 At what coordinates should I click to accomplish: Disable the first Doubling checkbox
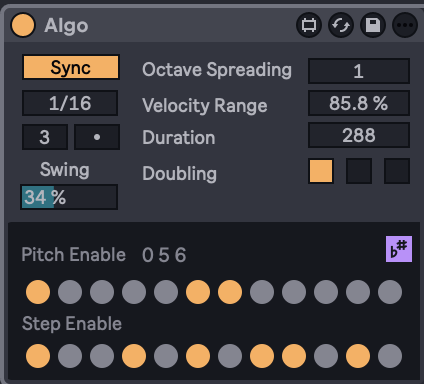pos(321,171)
